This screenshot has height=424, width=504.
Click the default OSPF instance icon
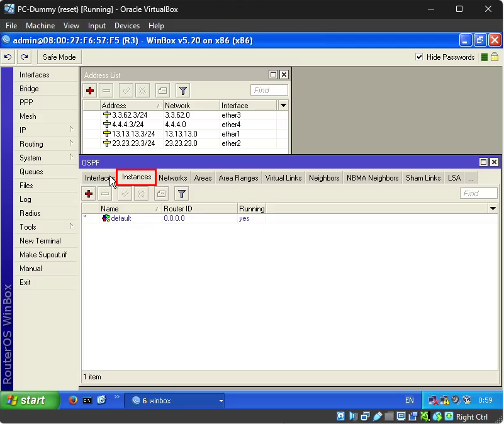tap(106, 218)
